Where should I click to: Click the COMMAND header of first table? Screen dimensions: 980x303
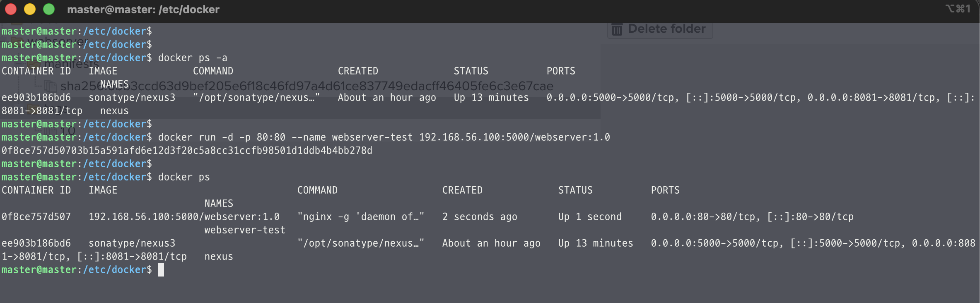(x=213, y=71)
